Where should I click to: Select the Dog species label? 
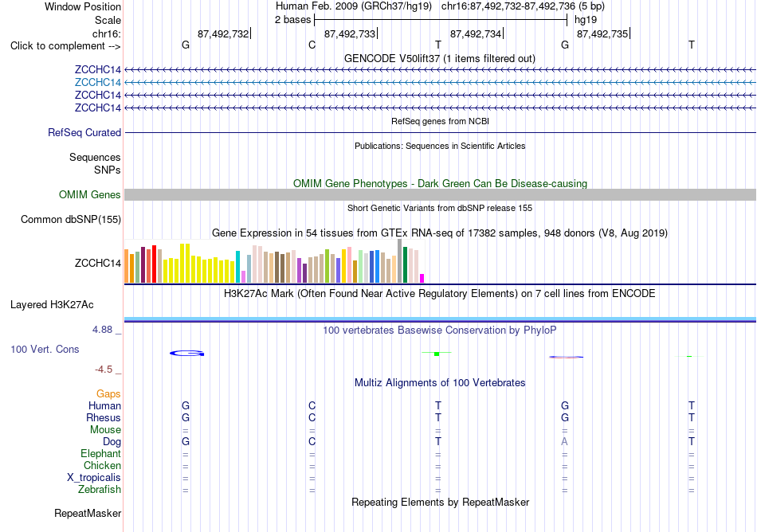point(112,442)
